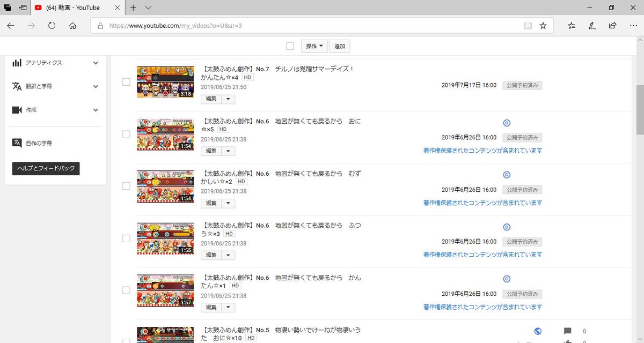Open edit dropdown arrow for No.6 おに video
Screen dimensions: 644x343
click(228, 151)
